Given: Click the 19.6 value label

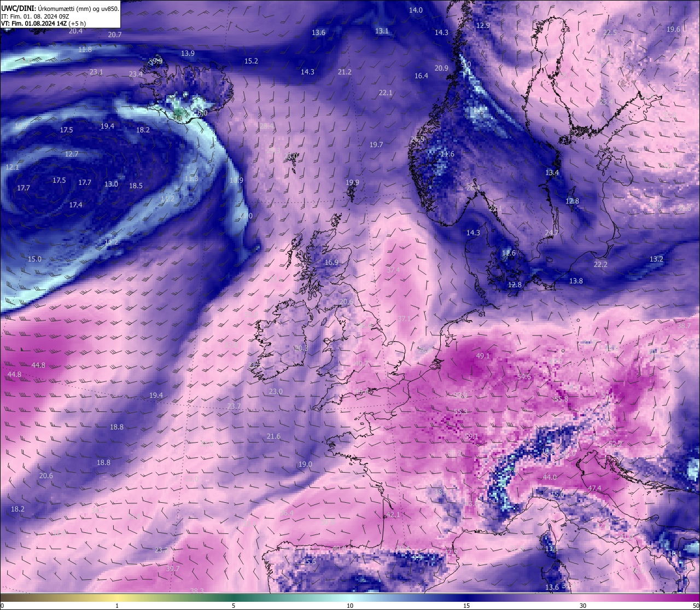Looking at the screenshot, I should pyautogui.click(x=673, y=30).
